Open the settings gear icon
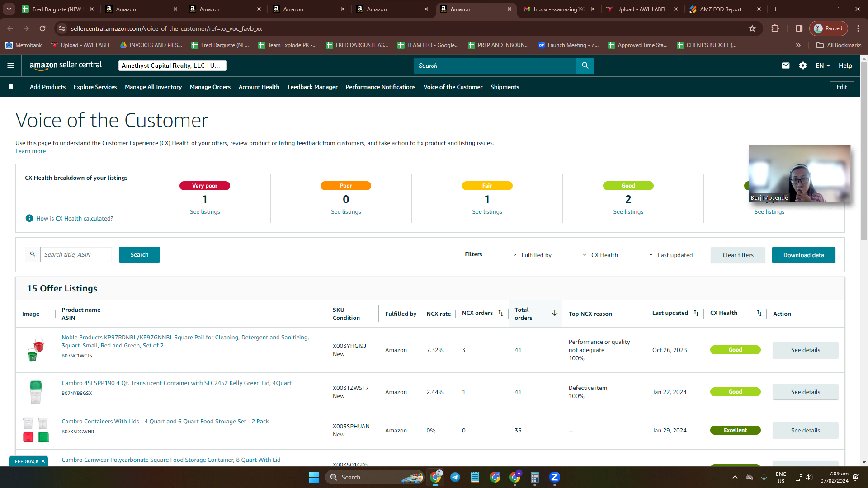868x488 pixels. tap(803, 66)
